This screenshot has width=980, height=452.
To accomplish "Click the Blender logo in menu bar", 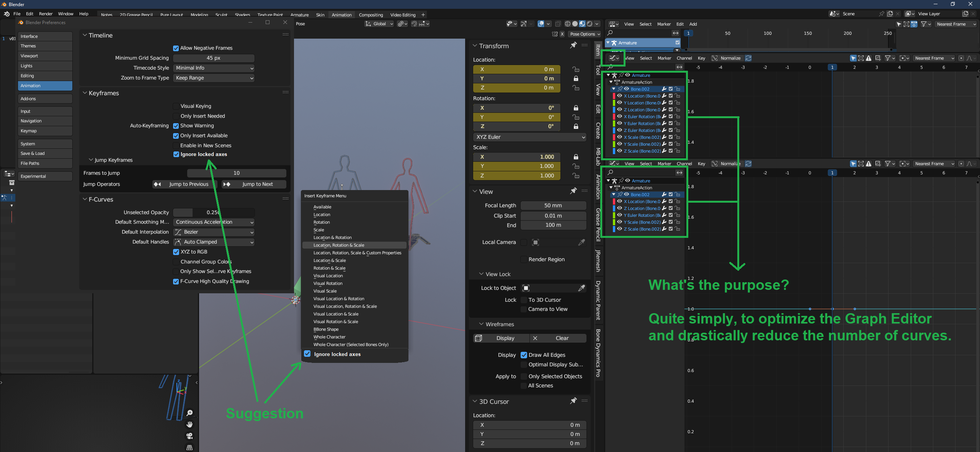I will pyautogui.click(x=7, y=14).
